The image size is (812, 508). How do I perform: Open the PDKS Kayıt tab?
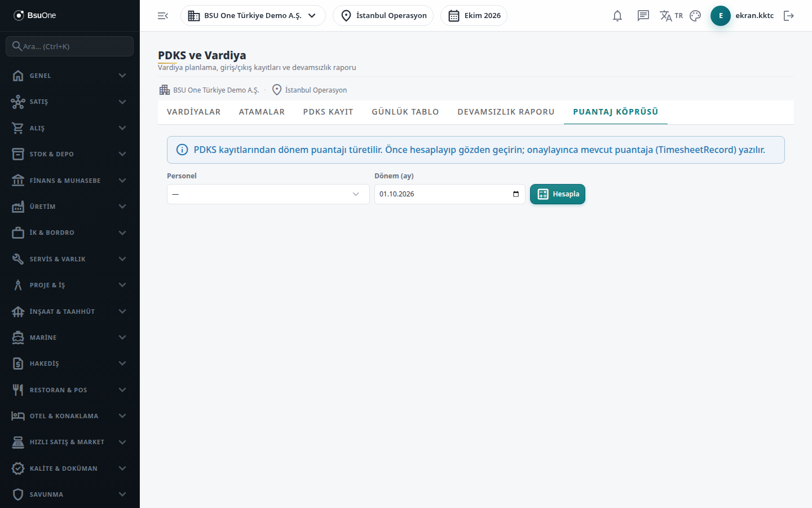pos(328,112)
